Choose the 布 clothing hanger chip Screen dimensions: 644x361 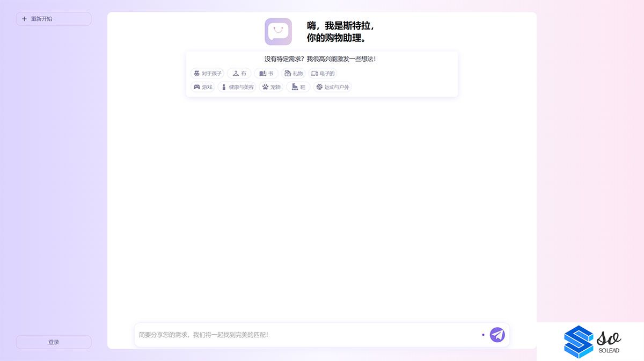[x=239, y=74]
